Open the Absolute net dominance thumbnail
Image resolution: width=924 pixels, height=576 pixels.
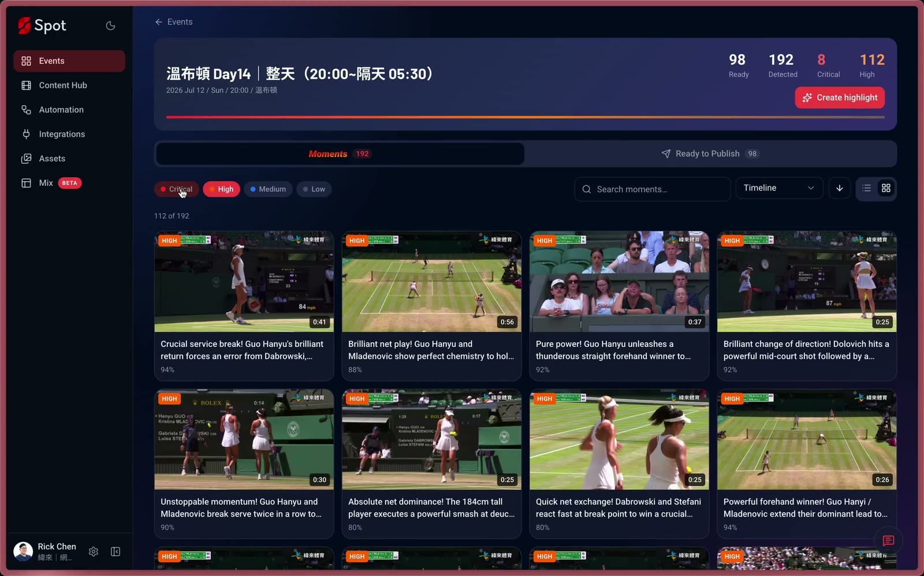431,440
